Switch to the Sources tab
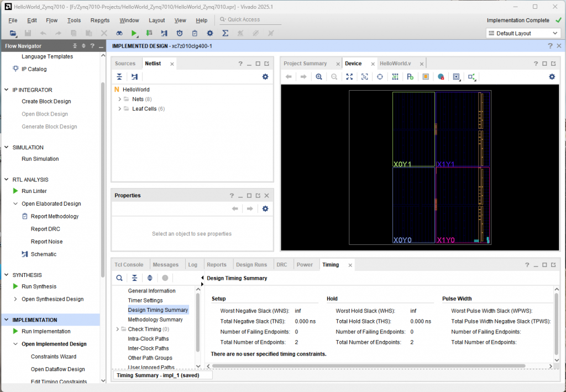Viewport: 566px width, 392px height. tap(125, 64)
